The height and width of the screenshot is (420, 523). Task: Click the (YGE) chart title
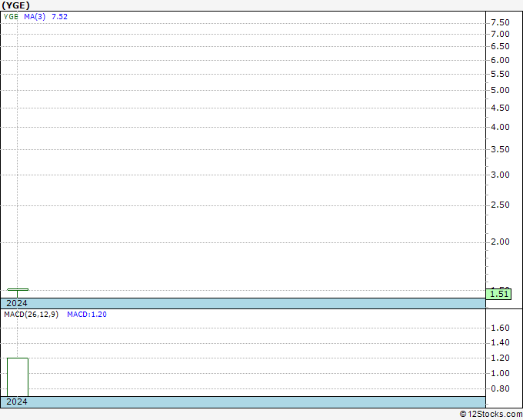coord(15,5)
